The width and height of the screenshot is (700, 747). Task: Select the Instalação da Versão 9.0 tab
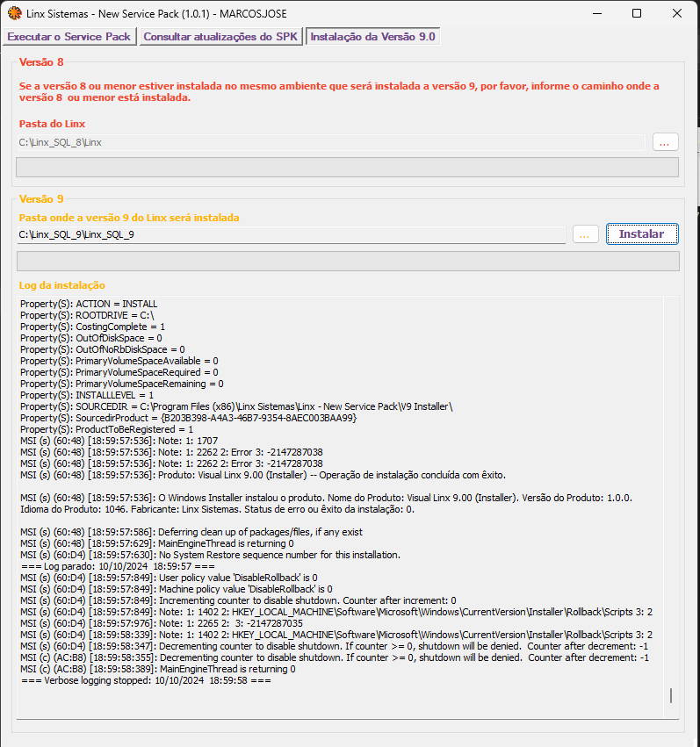click(x=372, y=37)
